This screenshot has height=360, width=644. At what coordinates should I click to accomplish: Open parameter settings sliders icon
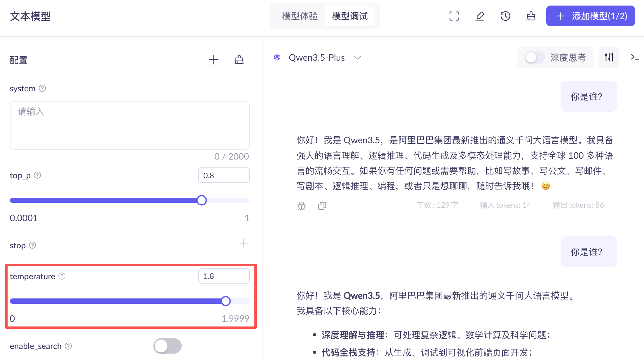pyautogui.click(x=609, y=57)
